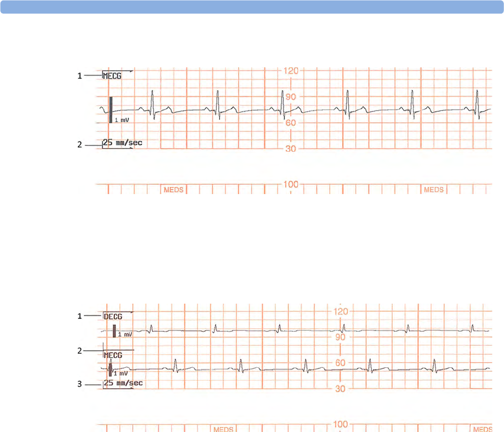
Task: Click the MECG label on the lower strip
Action: [113, 355]
